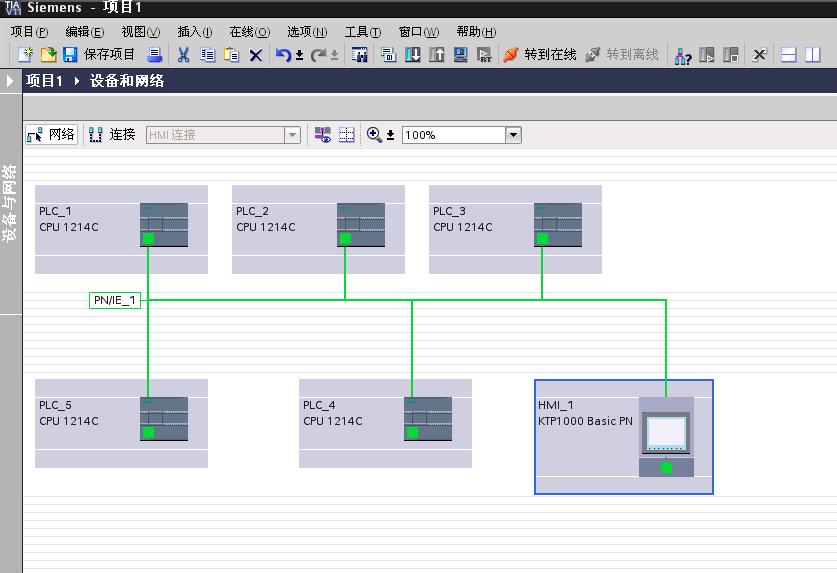Click the print icon
Screen dimensions: 837x573
pos(155,54)
